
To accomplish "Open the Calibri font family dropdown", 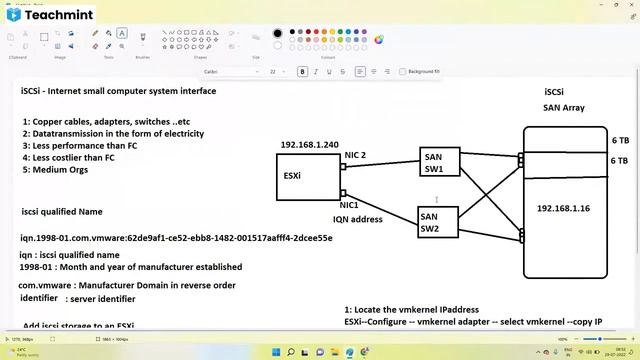I will (x=231, y=72).
